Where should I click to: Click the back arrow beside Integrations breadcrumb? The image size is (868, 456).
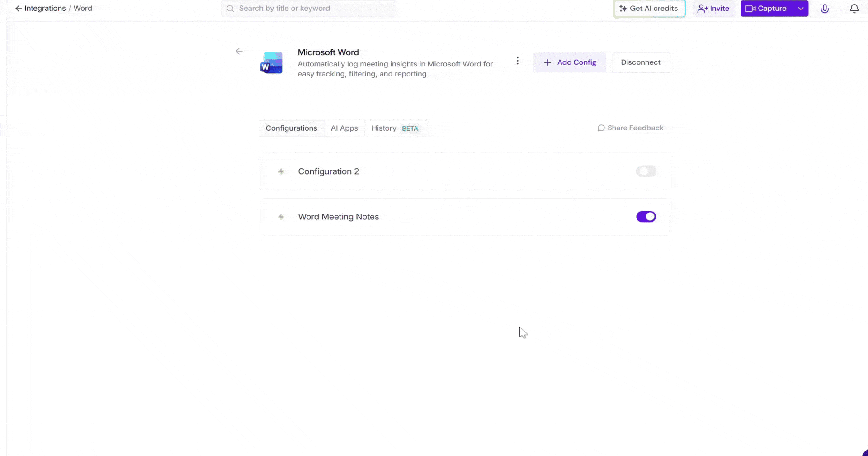(18, 8)
